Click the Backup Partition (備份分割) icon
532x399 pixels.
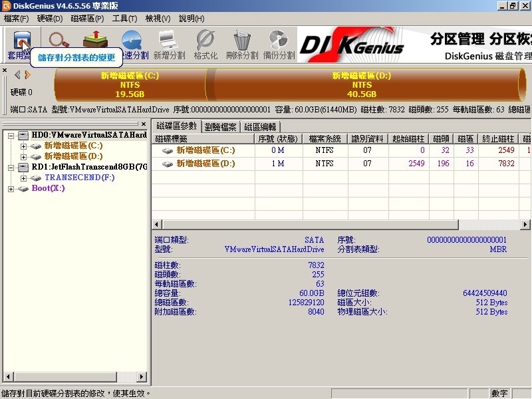click(278, 44)
